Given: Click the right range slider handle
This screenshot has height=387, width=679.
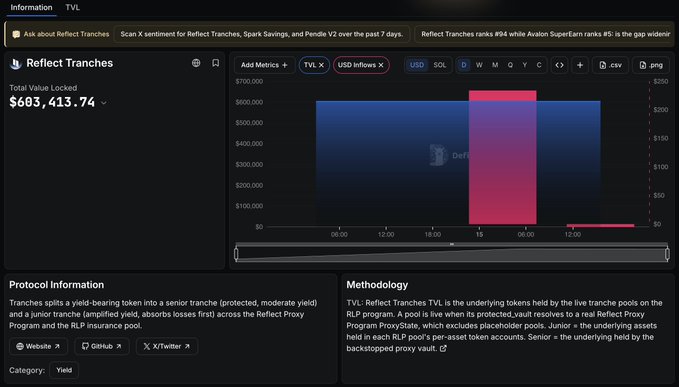Looking at the screenshot, I should (667, 254).
